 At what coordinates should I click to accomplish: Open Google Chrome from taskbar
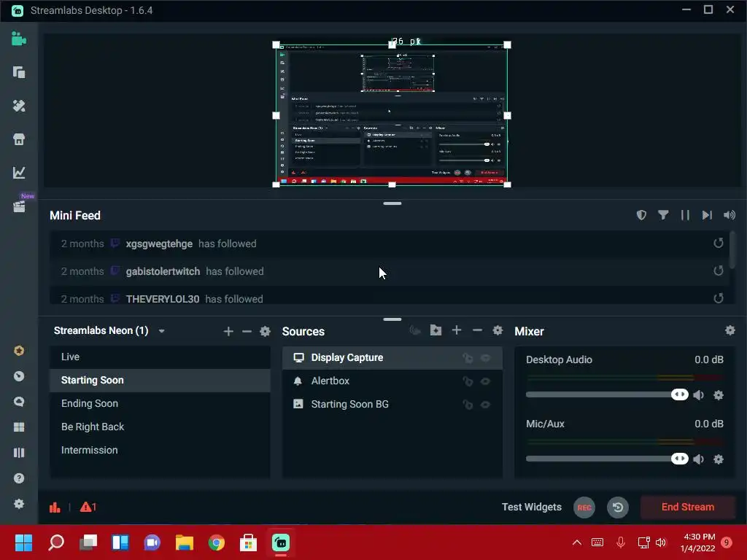coord(216,542)
